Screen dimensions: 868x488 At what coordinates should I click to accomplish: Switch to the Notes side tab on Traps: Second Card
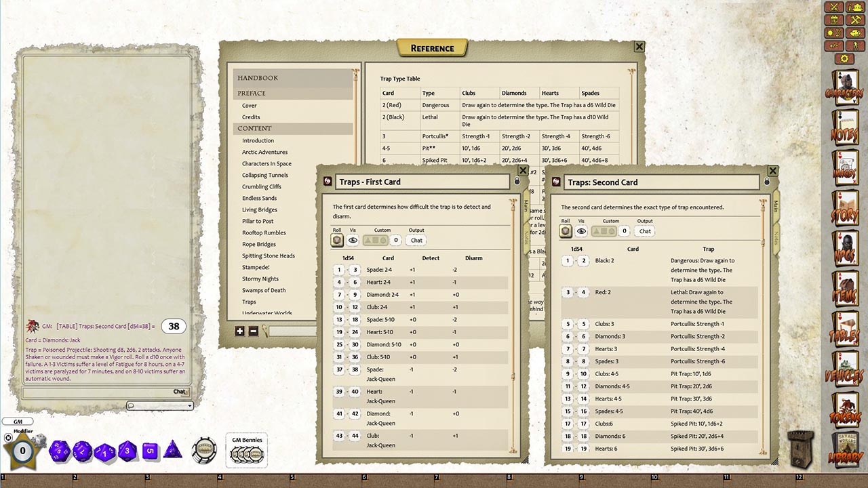pyautogui.click(x=776, y=237)
